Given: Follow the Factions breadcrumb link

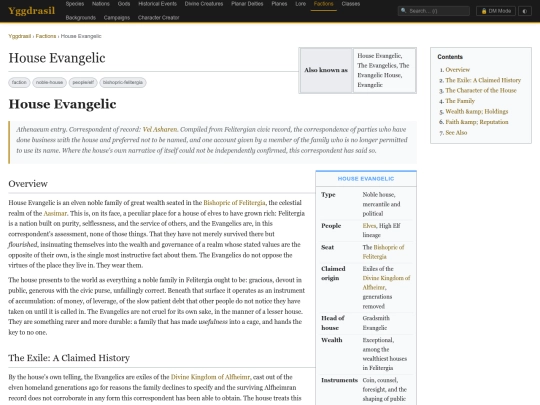Looking at the screenshot, I should [x=46, y=36].
